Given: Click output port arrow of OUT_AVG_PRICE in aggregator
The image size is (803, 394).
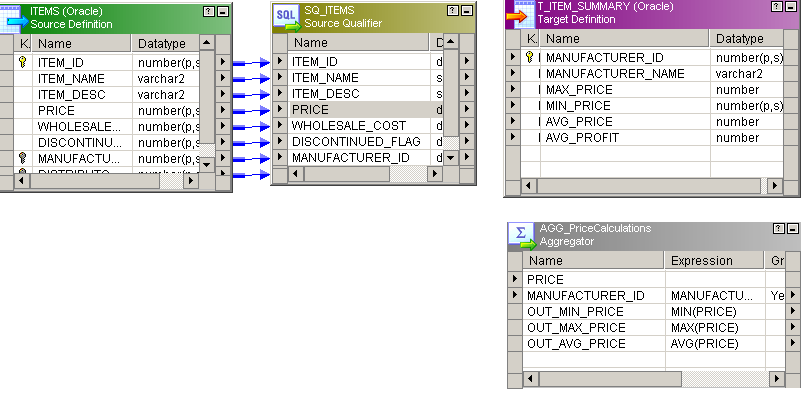Looking at the screenshot, I should (793, 343).
